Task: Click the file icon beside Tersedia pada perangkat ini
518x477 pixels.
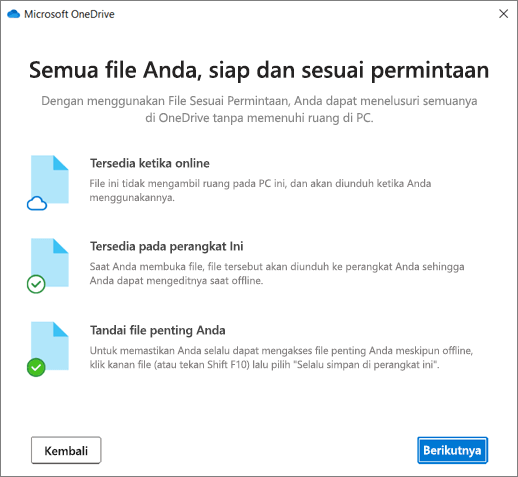Action: 50,262
